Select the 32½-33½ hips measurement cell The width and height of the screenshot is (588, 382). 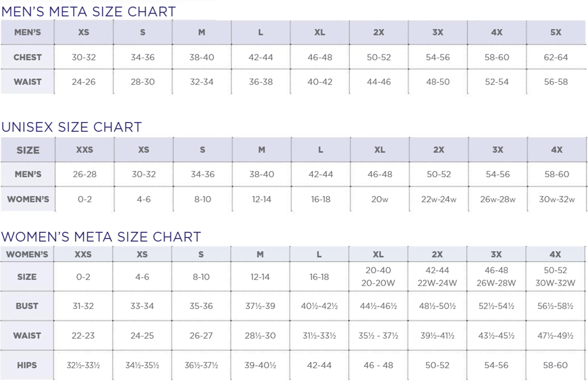tap(83, 365)
